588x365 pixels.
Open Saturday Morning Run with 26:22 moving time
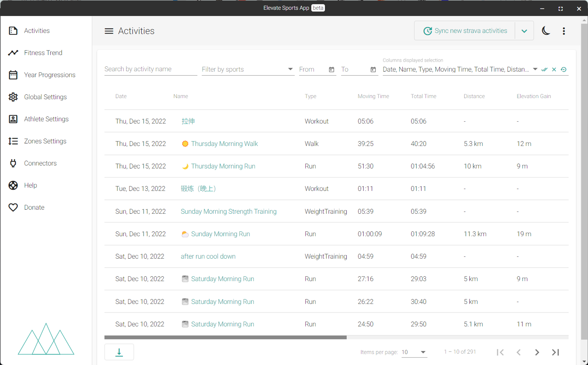pyautogui.click(x=223, y=302)
